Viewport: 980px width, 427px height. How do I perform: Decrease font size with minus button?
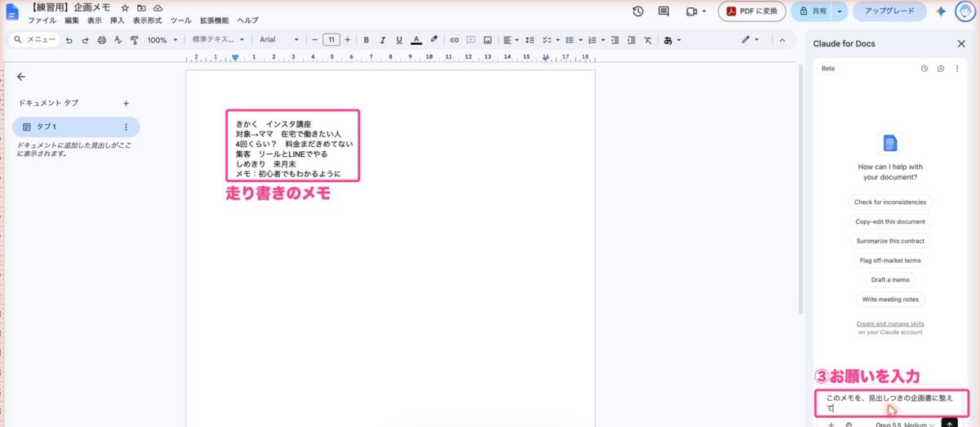[x=314, y=39]
